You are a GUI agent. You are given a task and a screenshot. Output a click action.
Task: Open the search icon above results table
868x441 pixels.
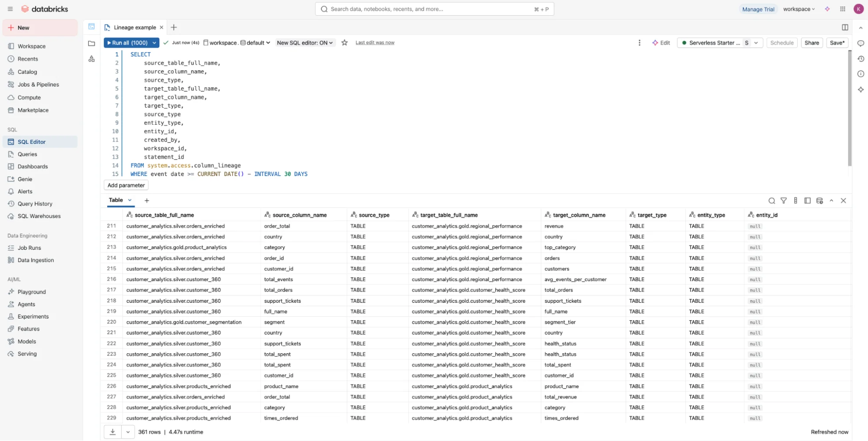click(x=772, y=201)
